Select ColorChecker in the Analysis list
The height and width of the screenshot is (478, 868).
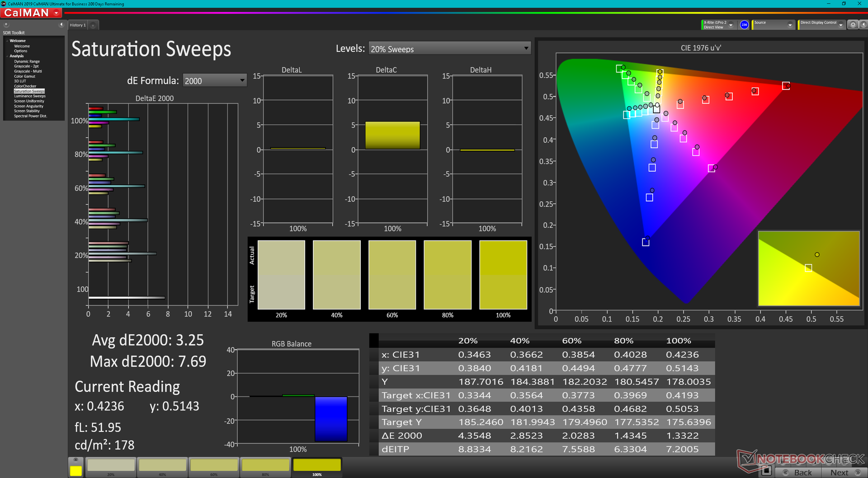point(25,86)
